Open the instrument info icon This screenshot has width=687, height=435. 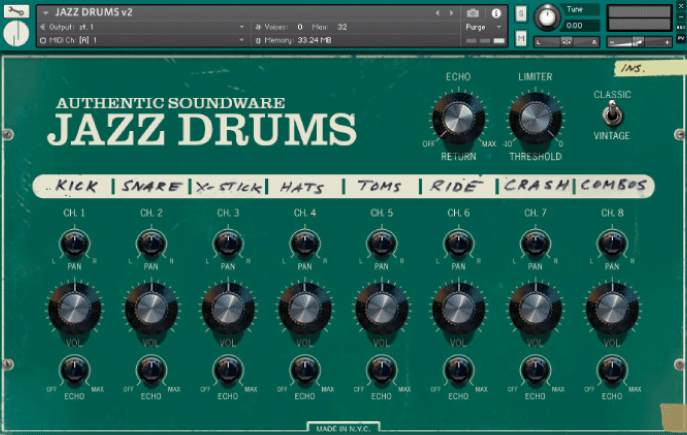pyautogui.click(x=496, y=12)
